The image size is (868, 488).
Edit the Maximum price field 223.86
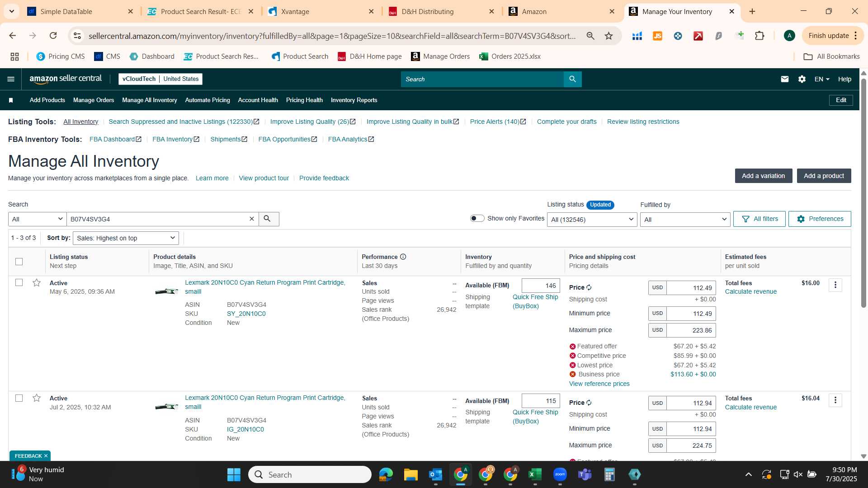click(691, 330)
